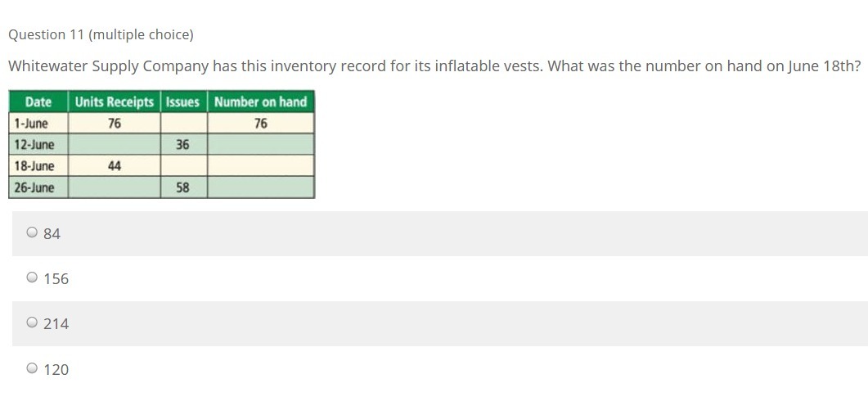Select the radio button for 84
868x397 pixels.
pos(32,233)
